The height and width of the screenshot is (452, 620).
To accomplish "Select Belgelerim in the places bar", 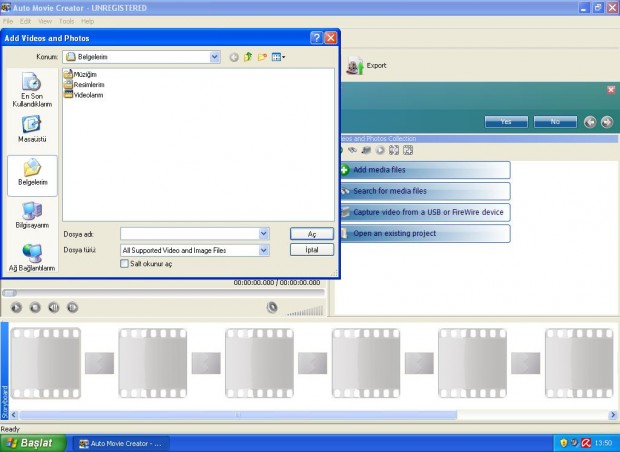I will (x=32, y=176).
